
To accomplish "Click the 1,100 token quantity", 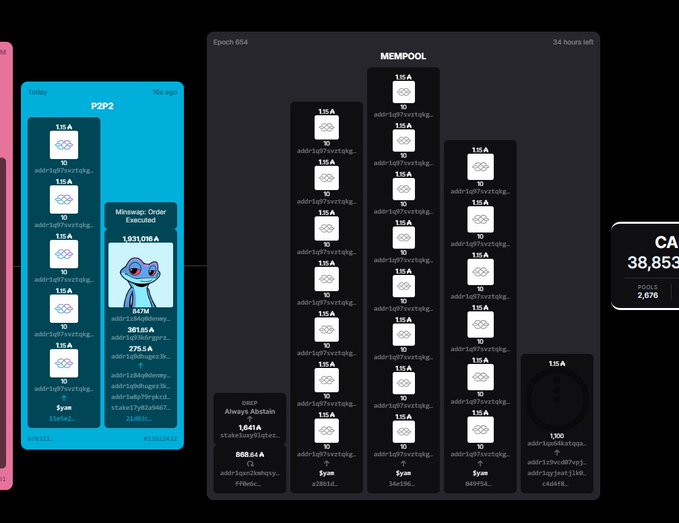I will click(x=557, y=436).
